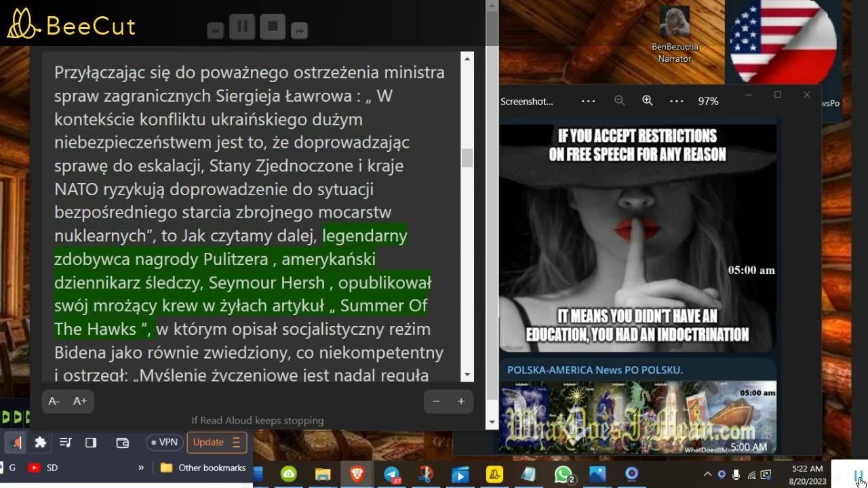This screenshot has height=488, width=868.
Task: Decrease font size with A- button
Action: click(x=54, y=401)
